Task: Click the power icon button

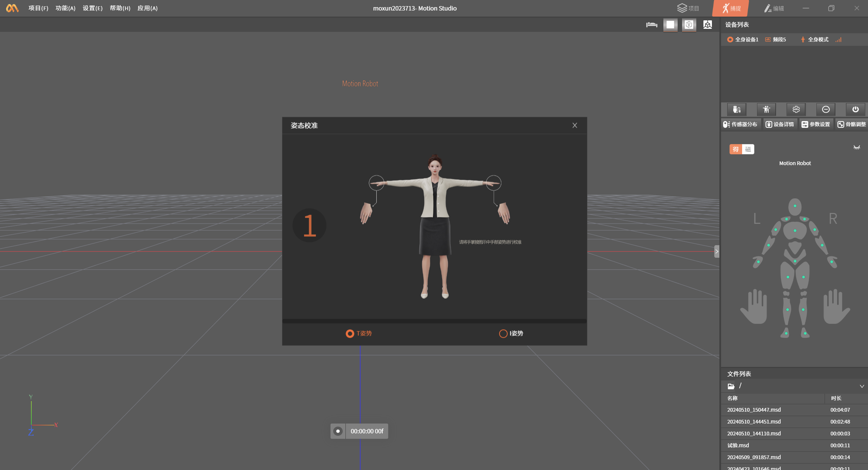Action: tap(855, 110)
